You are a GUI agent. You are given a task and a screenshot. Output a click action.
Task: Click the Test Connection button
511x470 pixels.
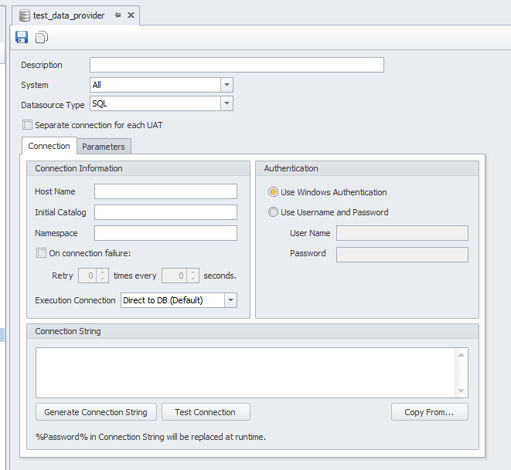tap(205, 412)
